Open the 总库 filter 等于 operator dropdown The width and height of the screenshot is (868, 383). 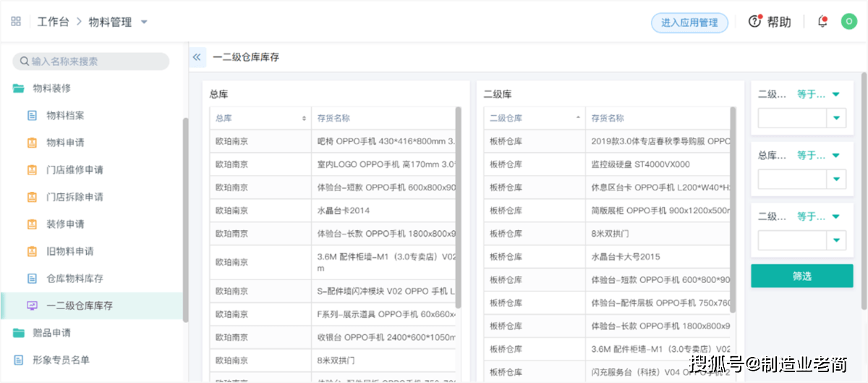tap(818, 156)
